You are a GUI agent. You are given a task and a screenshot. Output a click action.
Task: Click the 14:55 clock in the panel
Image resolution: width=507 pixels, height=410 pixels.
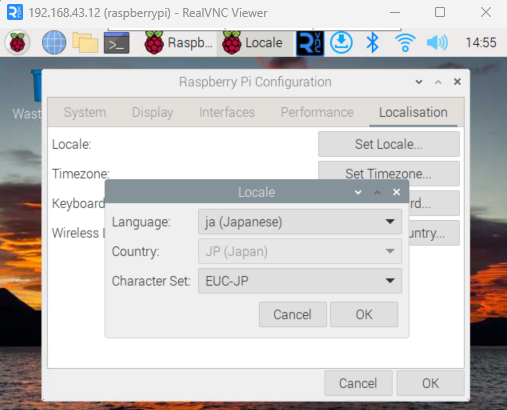481,43
